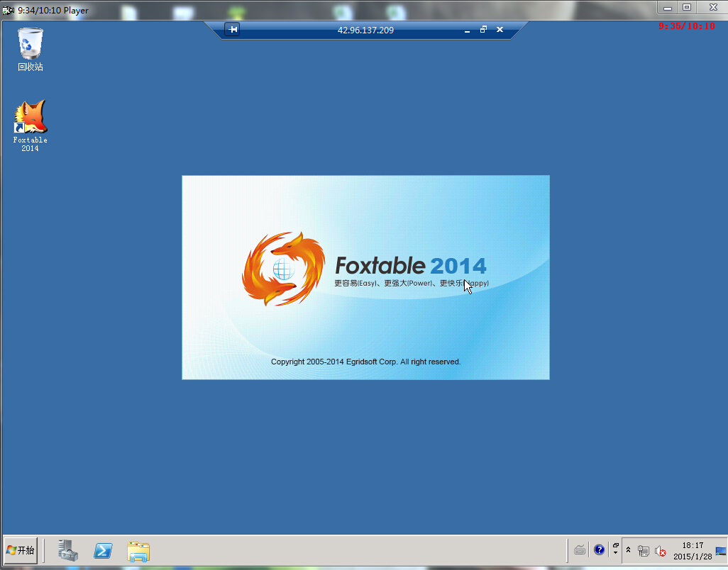728x570 pixels.
Task: Restore down the 42.96.137.209 remote session
Action: click(x=483, y=30)
